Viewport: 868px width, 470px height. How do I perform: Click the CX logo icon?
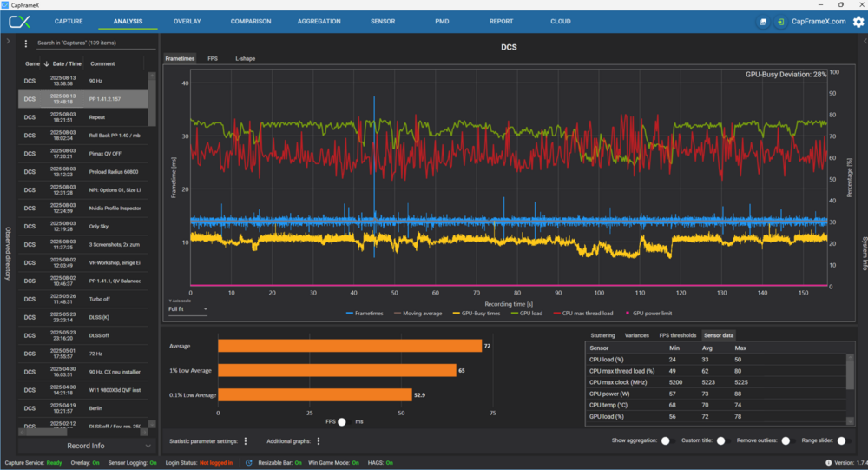pos(19,21)
